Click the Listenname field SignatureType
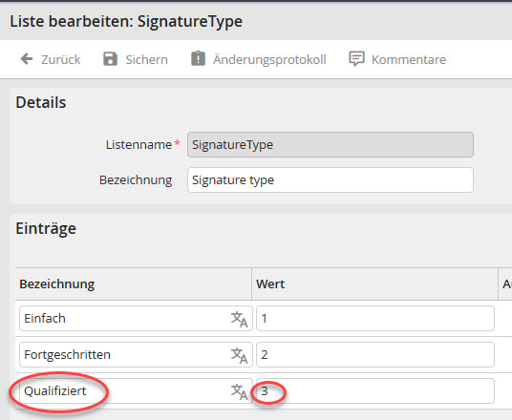 (x=331, y=144)
